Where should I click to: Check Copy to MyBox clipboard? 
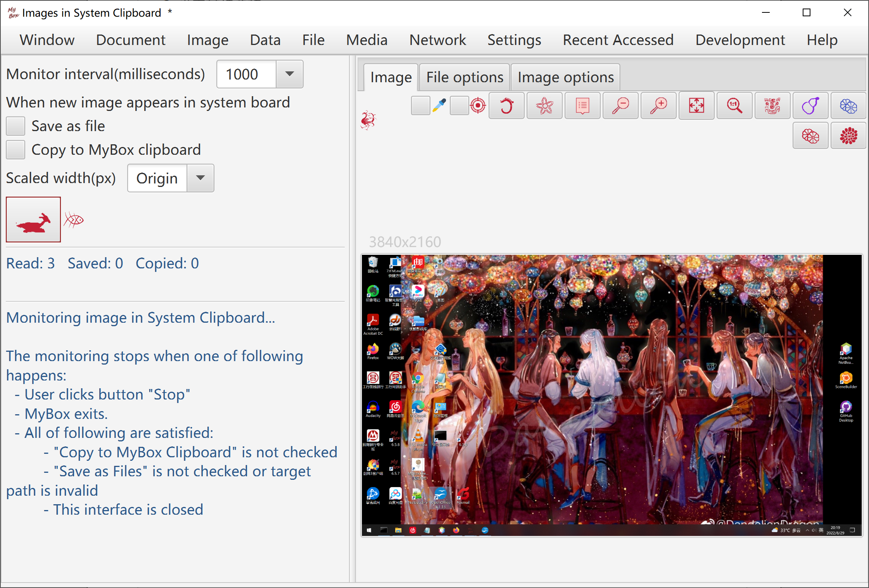(x=16, y=150)
